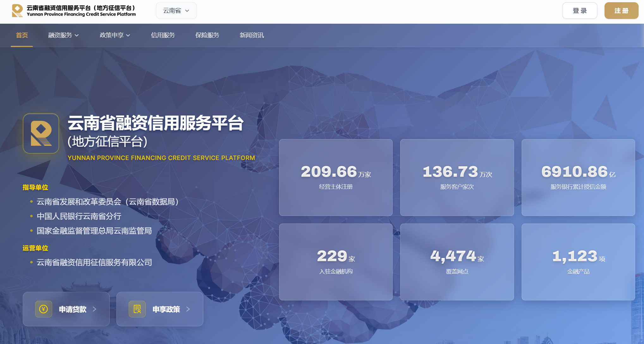This screenshot has height=344, width=644.
Task: Click the 注册 register button
Action: point(622,11)
